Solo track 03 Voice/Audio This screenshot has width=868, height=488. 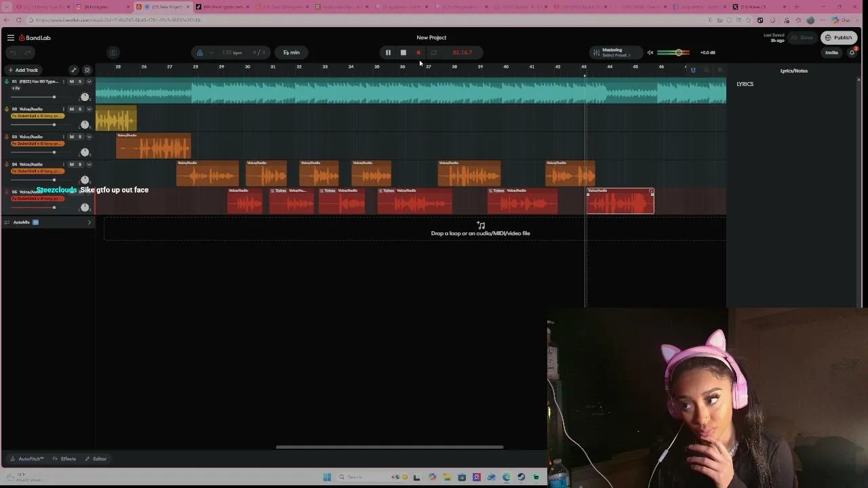[x=80, y=137]
